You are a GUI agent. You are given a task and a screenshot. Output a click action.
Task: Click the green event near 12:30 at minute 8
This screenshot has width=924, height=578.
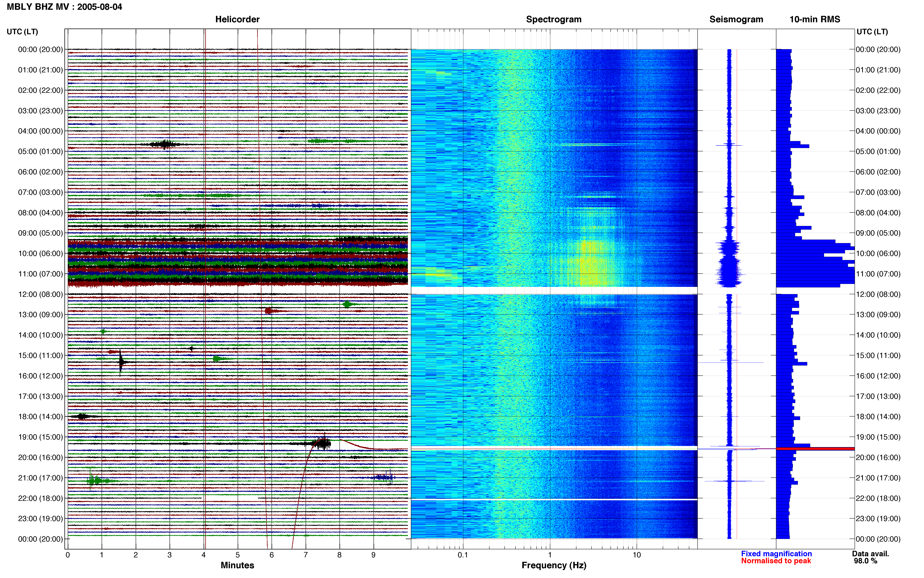pos(348,304)
